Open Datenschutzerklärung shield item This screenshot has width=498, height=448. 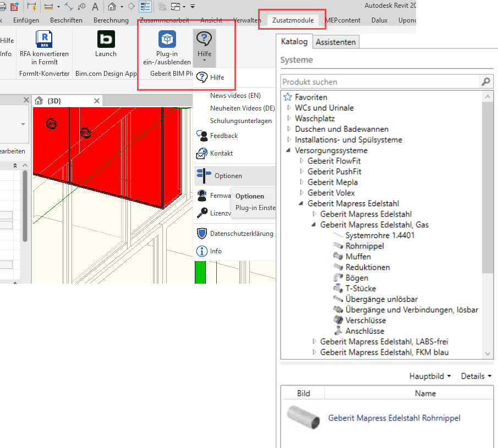pyautogui.click(x=241, y=234)
